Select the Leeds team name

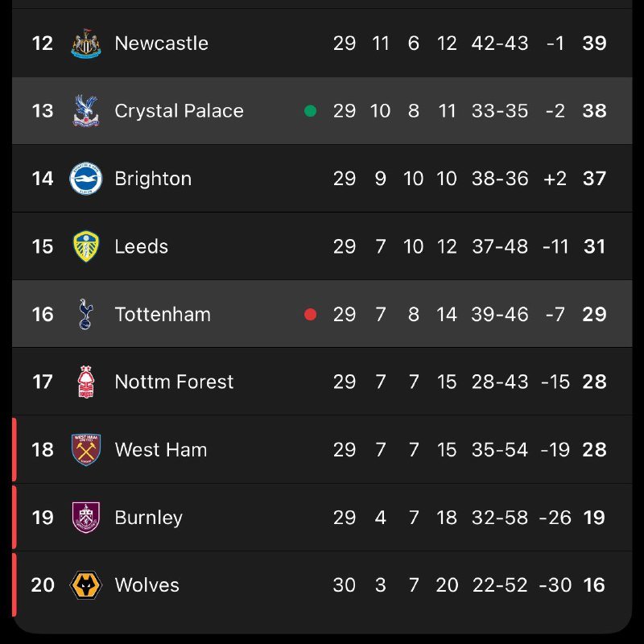pyautogui.click(x=142, y=246)
